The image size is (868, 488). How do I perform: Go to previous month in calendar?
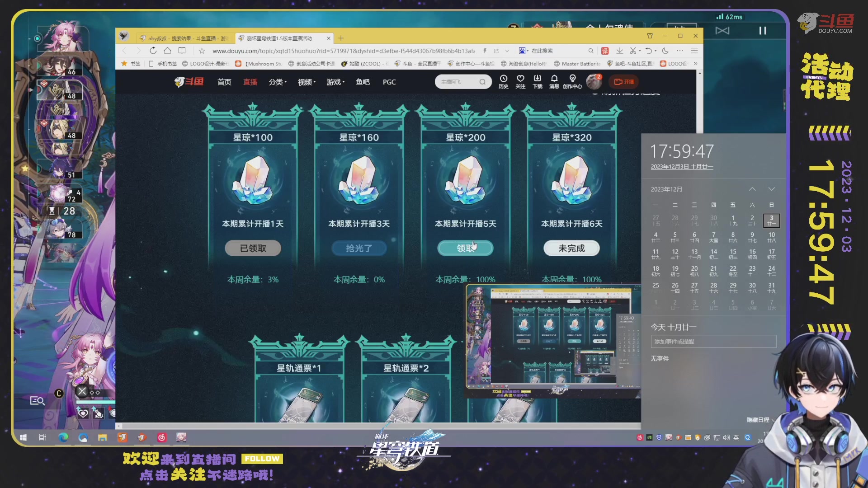click(752, 189)
